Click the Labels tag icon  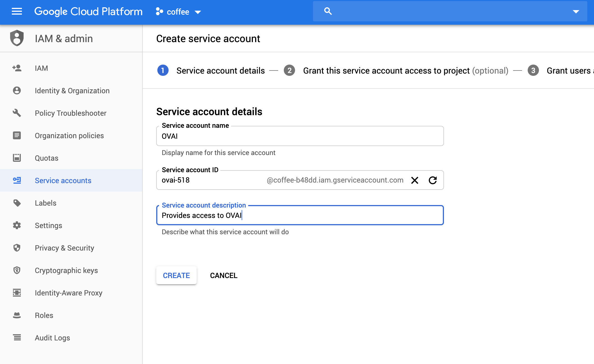tap(17, 203)
